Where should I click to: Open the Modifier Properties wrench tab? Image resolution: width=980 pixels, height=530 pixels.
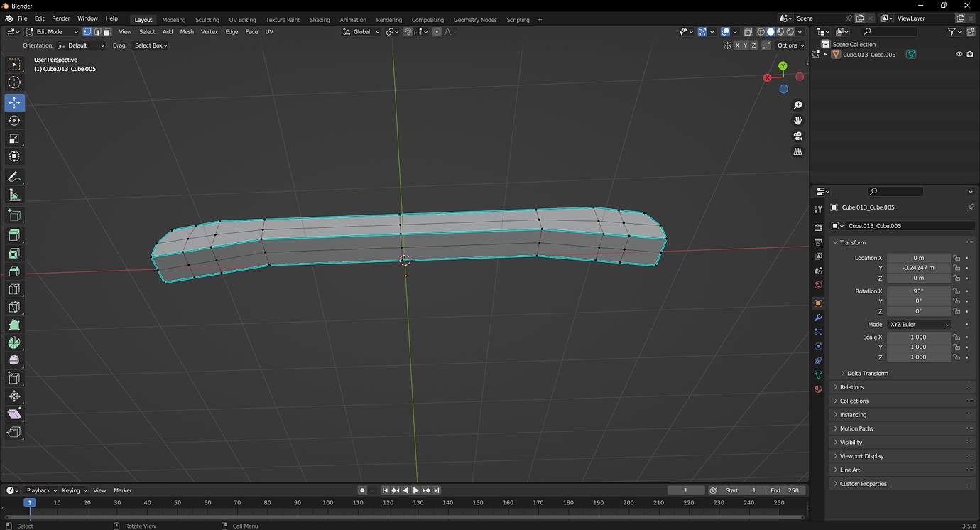817,318
